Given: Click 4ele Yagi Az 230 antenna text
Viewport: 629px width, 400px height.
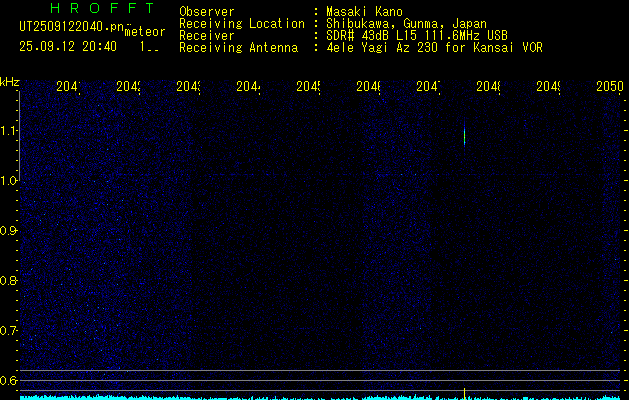Looking at the screenshot, I should (x=434, y=48).
